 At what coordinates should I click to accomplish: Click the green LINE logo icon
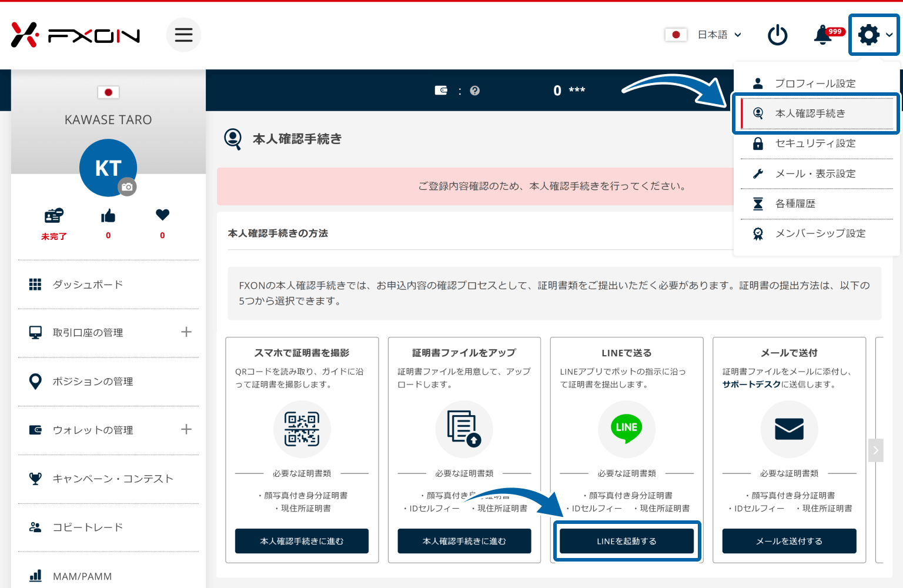627,429
